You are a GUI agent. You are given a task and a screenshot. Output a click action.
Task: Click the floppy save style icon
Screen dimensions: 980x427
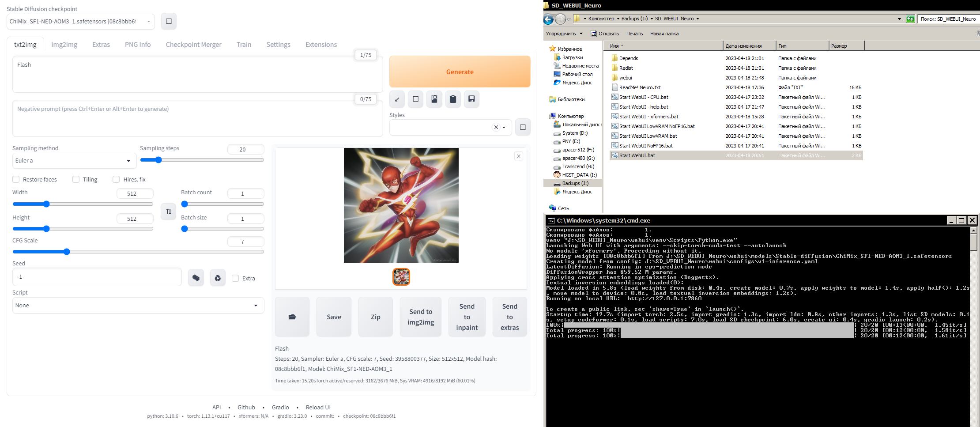471,99
